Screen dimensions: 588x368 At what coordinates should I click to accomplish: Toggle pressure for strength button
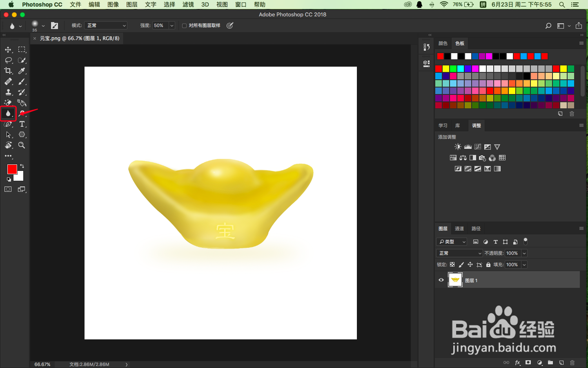pos(230,25)
